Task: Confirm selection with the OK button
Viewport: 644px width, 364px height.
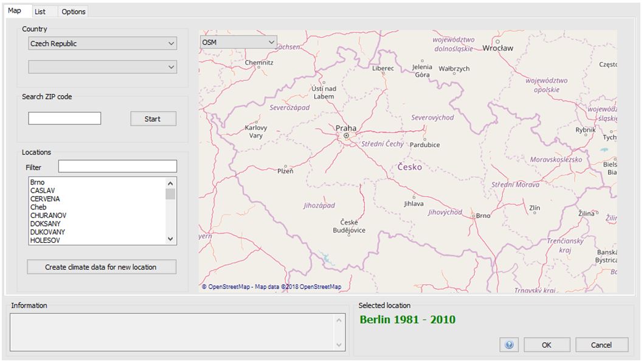Action: click(546, 345)
